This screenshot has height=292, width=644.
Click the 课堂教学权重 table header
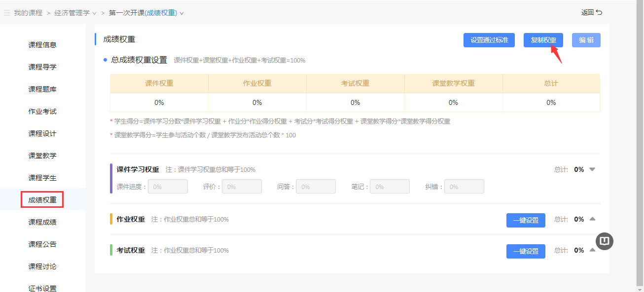point(454,84)
